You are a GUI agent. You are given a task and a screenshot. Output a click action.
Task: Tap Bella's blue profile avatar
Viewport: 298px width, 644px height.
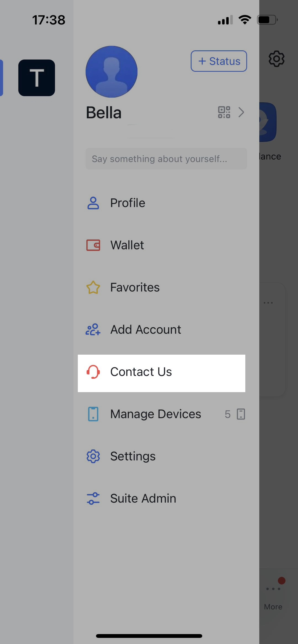coord(111,72)
